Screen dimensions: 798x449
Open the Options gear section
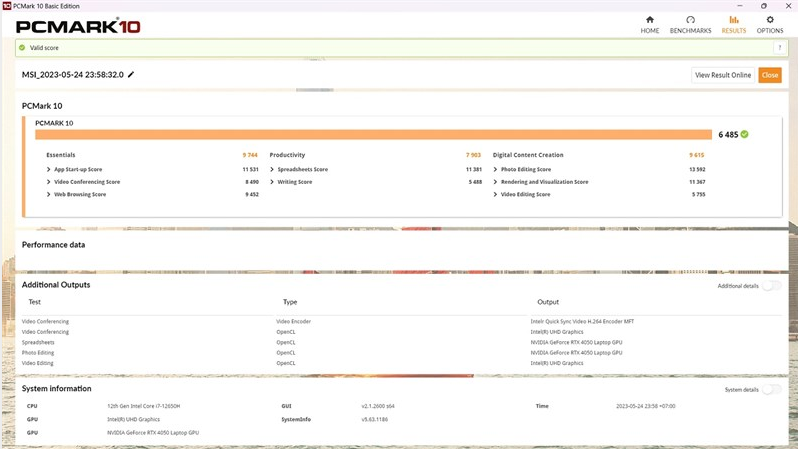(770, 24)
